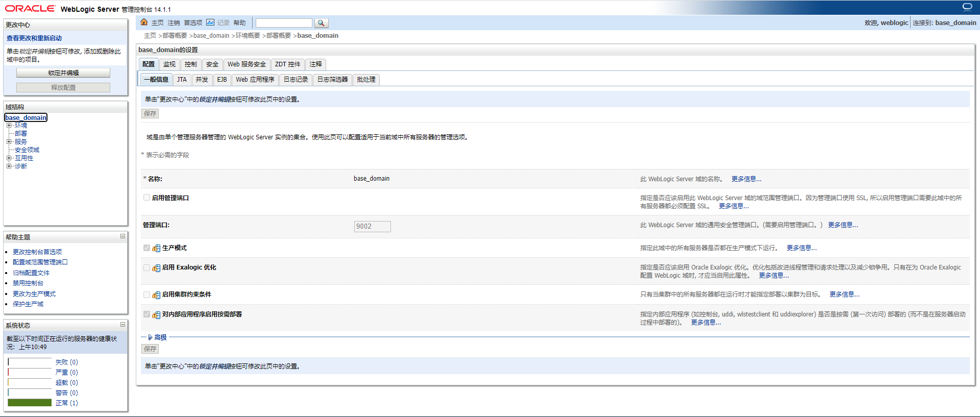Click the home icon in the toolbar
This screenshot has height=417, width=980.
pyautogui.click(x=144, y=22)
